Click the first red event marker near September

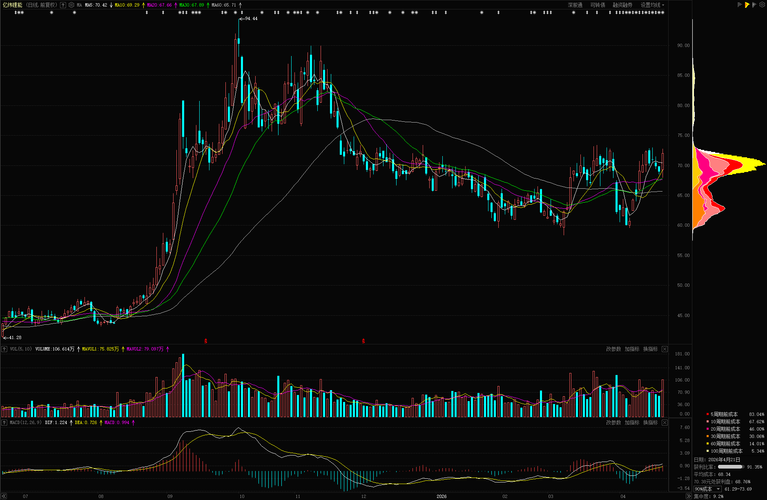[x=206, y=341]
